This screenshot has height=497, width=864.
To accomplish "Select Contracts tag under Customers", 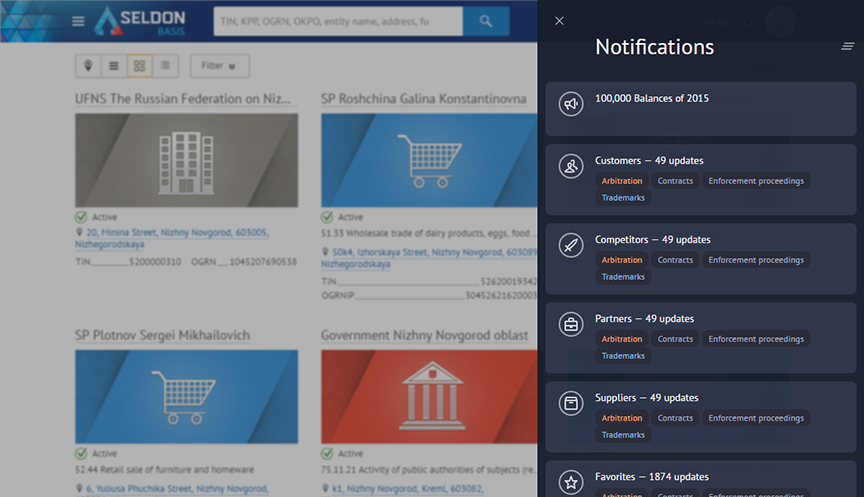I will tap(675, 181).
